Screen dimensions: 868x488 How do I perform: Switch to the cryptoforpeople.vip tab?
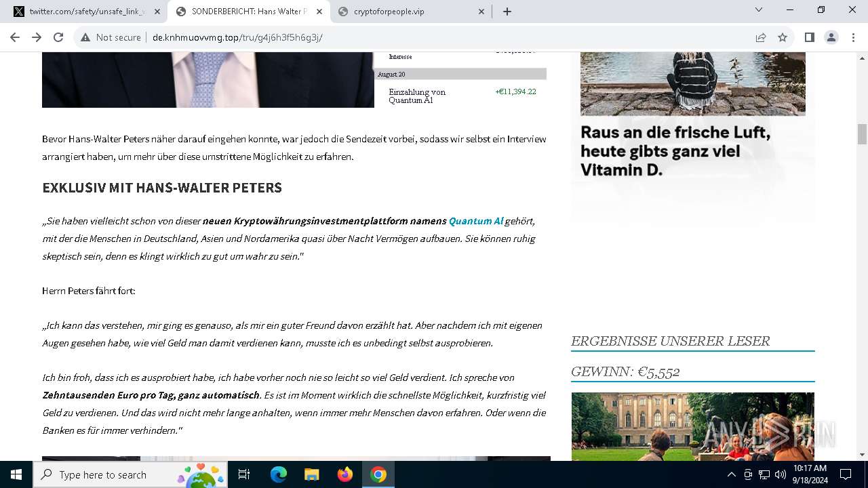[x=411, y=11]
